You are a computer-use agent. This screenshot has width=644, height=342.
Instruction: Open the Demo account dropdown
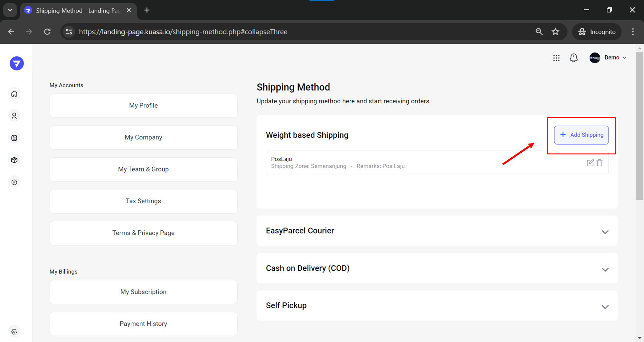point(608,58)
